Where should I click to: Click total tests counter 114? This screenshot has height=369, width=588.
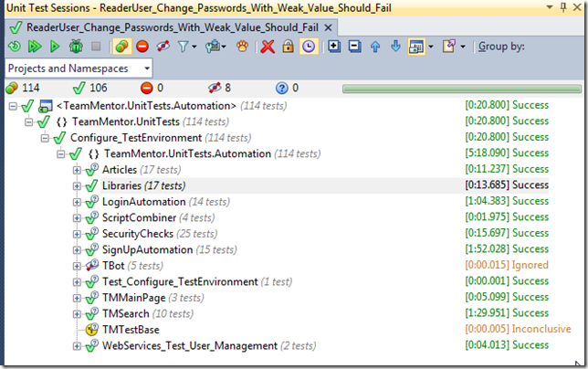pyautogui.click(x=23, y=88)
